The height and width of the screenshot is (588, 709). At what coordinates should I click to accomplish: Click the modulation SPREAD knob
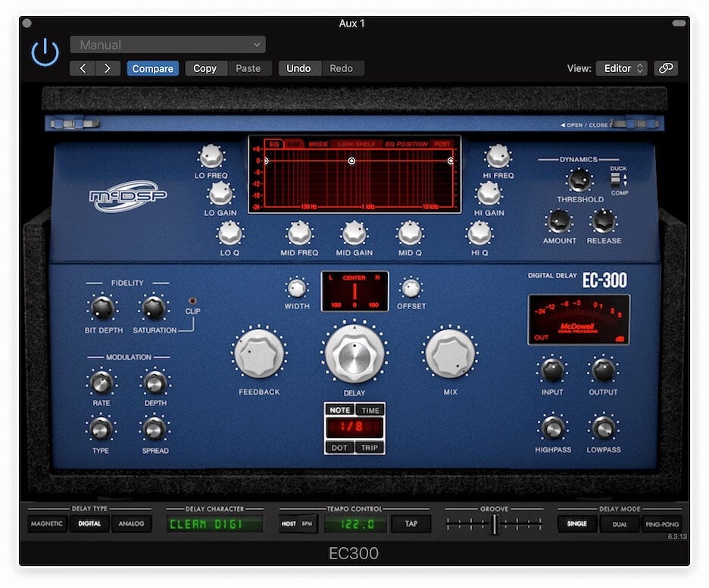tap(155, 429)
